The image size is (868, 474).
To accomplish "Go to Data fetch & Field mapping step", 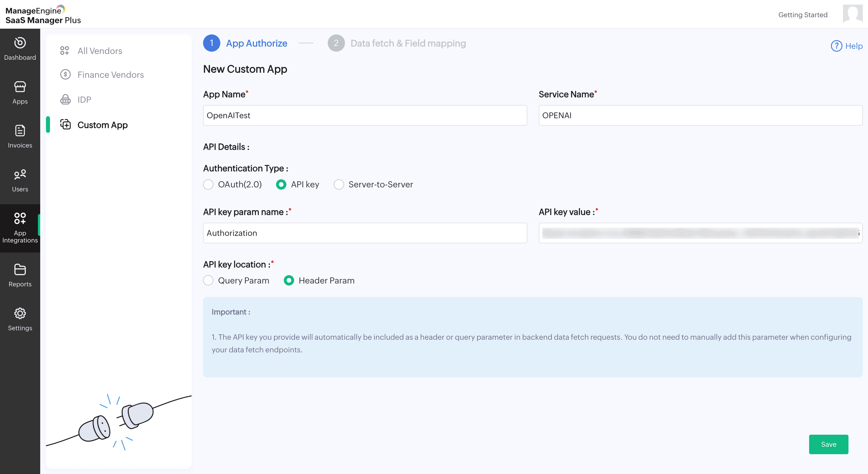I will point(408,43).
